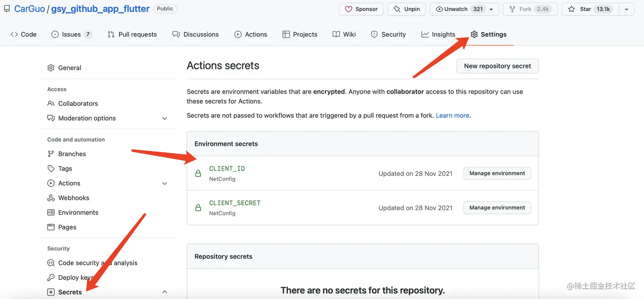The image size is (644, 299).
Task: Click the Settings gear icon in the tab bar
Action: pos(474,34)
